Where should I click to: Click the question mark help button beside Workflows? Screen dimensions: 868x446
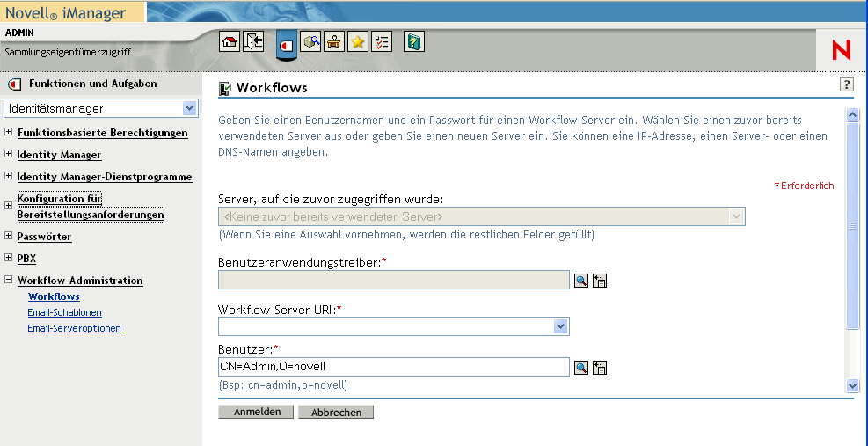[x=846, y=84]
